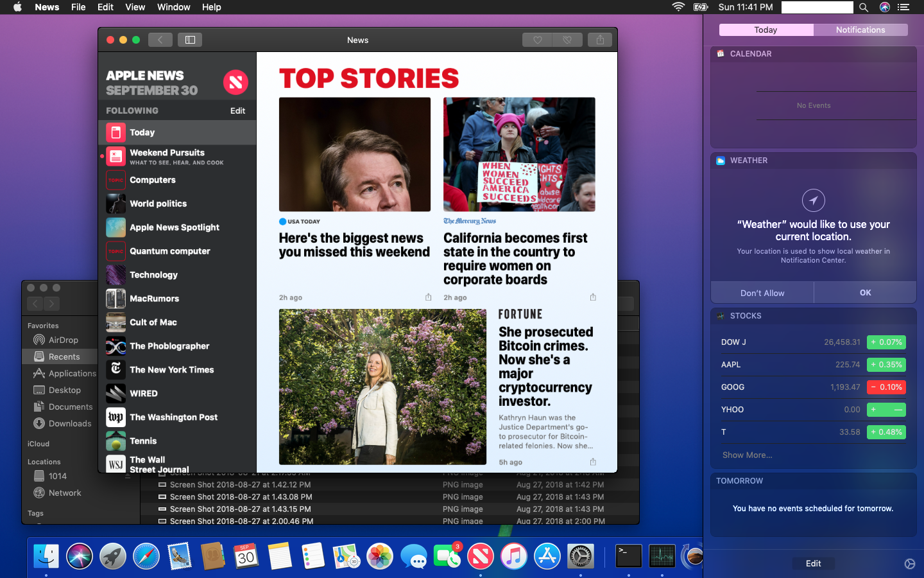The height and width of the screenshot is (578, 924).
Task: Open The New York Times channel
Action: click(177, 370)
